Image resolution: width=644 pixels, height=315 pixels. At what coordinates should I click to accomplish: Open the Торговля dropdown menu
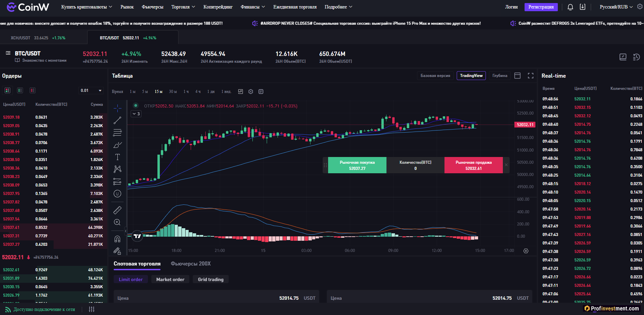(183, 7)
